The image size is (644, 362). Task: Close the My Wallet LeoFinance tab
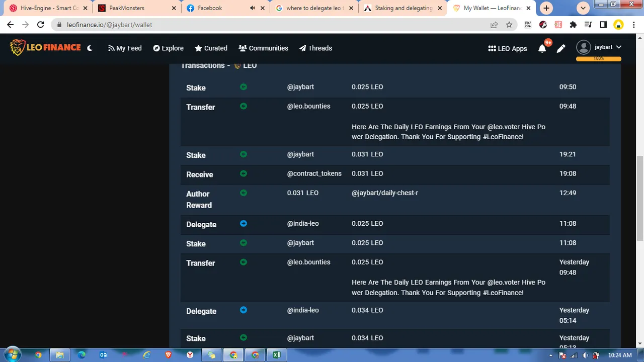point(528,8)
